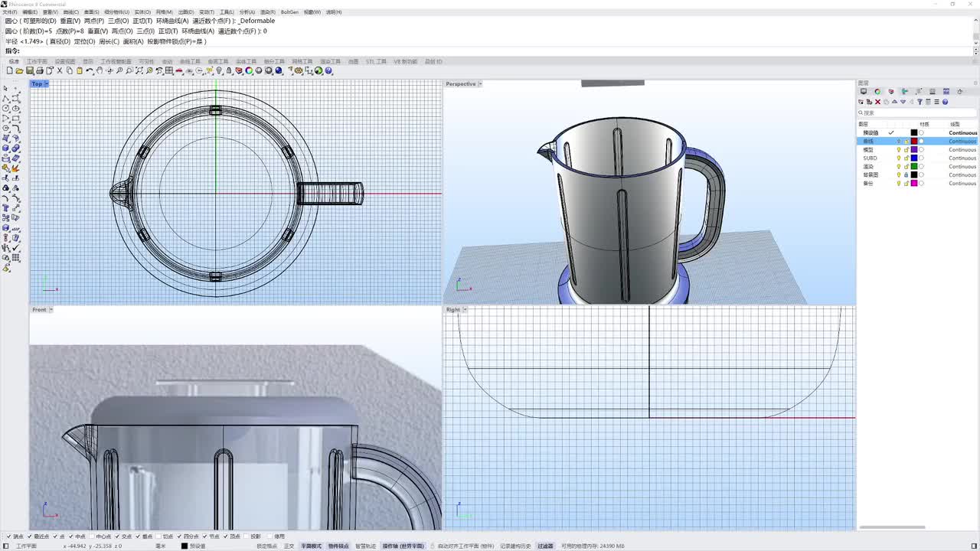Toggle 正交 (Ortho) in the status bar
Viewport: 980px width, 551px height.
289,546
